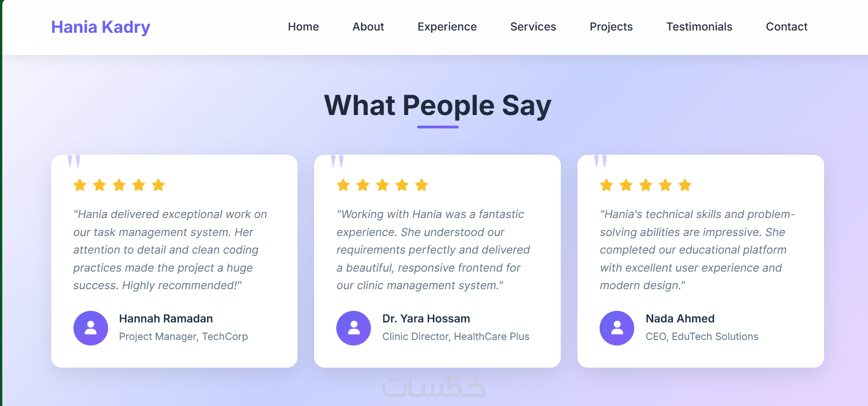Click Hannah Ramadan's avatar icon
Image resolution: width=868 pixels, height=406 pixels.
tap(91, 328)
